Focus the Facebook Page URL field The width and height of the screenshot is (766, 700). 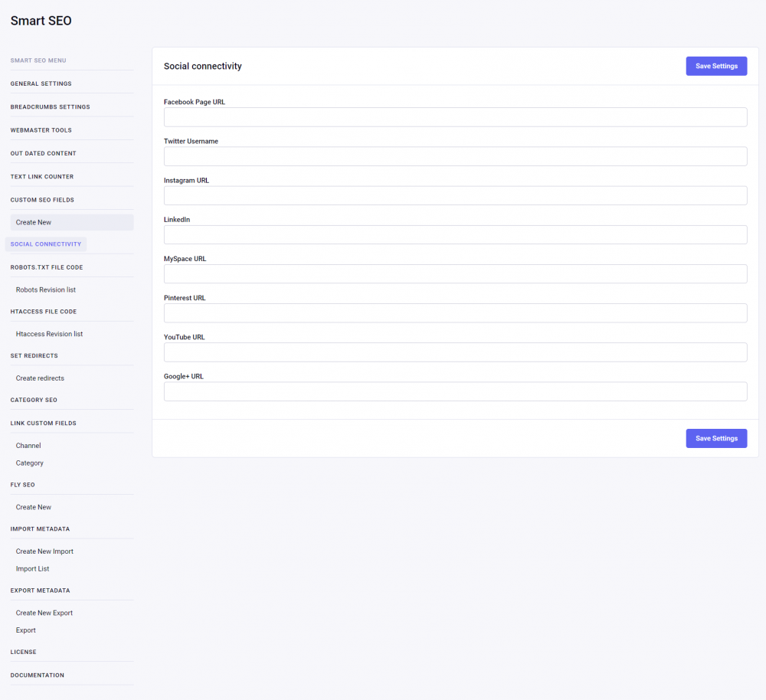pos(455,117)
